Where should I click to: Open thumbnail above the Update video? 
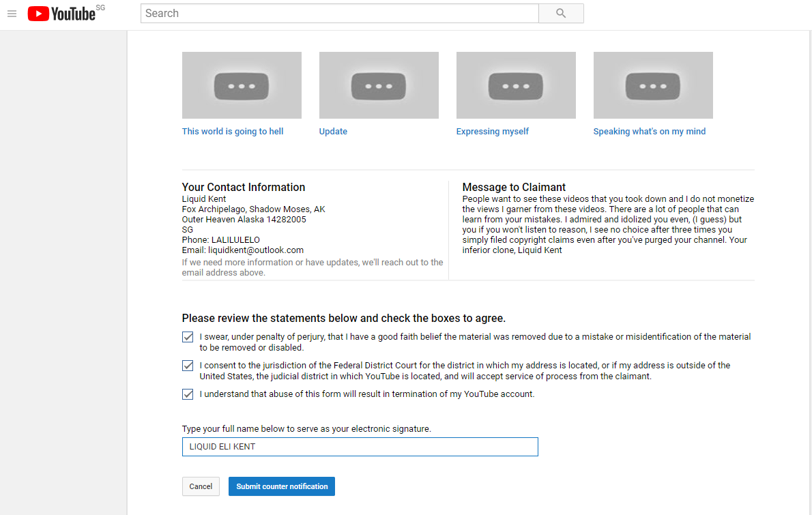[379, 85]
